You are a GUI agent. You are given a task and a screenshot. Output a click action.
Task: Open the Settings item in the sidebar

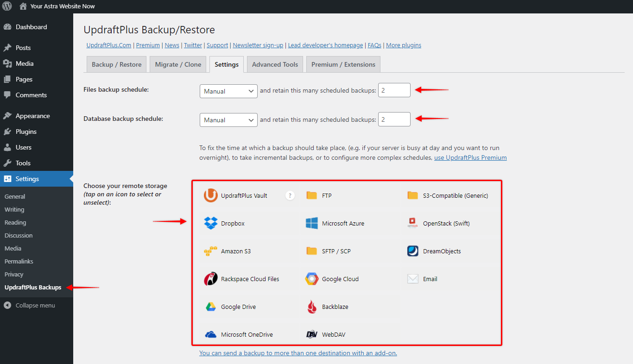tap(37, 179)
